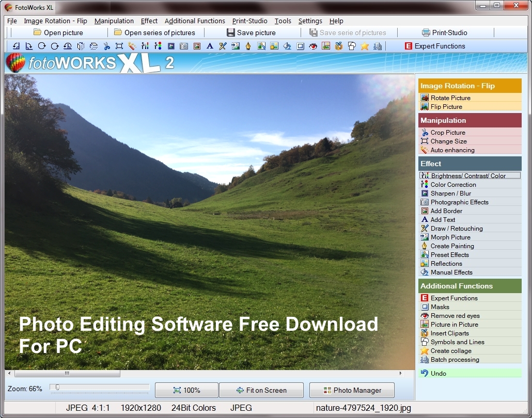This screenshot has height=418, width=532.
Task: Open the Image Rotation - Flip menu
Action: click(x=55, y=21)
